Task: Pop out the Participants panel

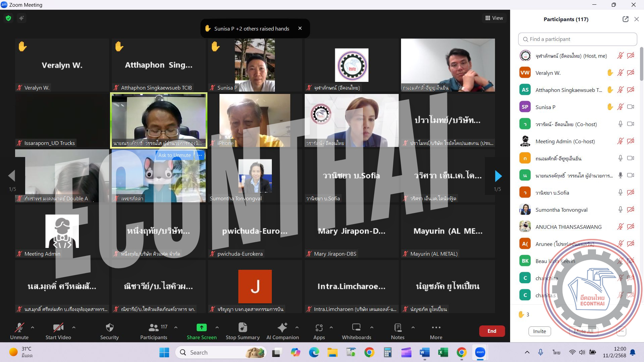Action: click(625, 19)
